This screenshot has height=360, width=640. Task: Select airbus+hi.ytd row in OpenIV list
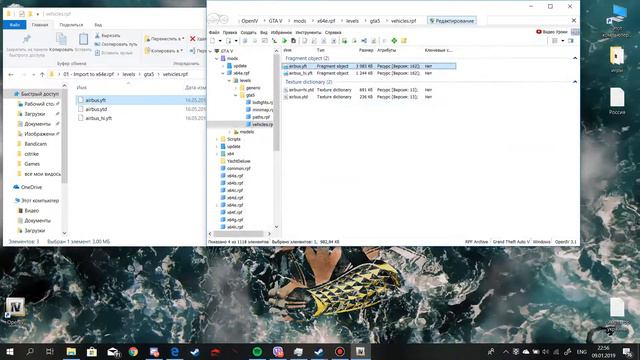coord(369,90)
